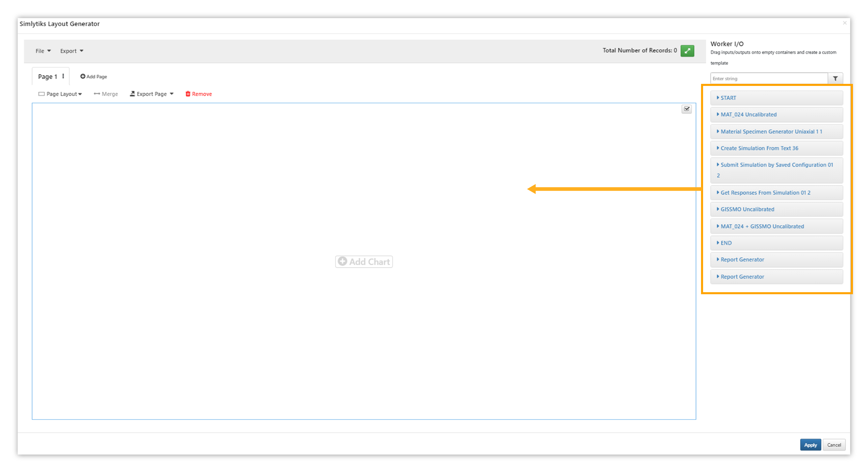Screen dimensions: 868x472
Task: Click the filter funnel icon
Action: [x=835, y=79]
